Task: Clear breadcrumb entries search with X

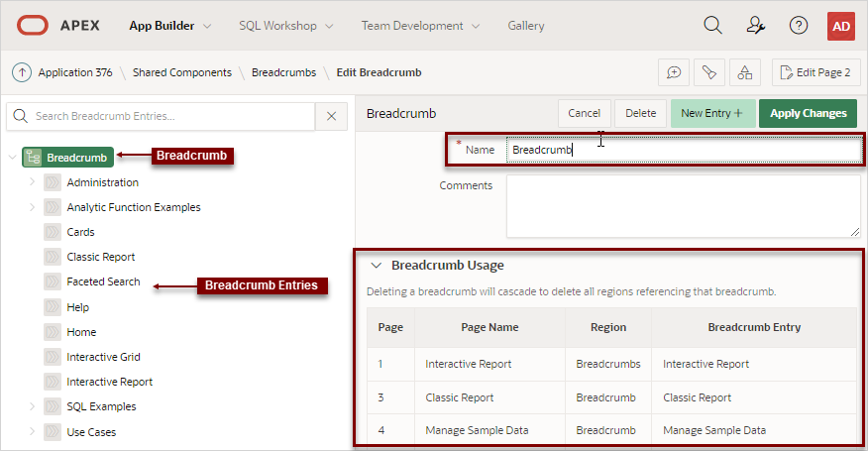Action: click(x=332, y=116)
